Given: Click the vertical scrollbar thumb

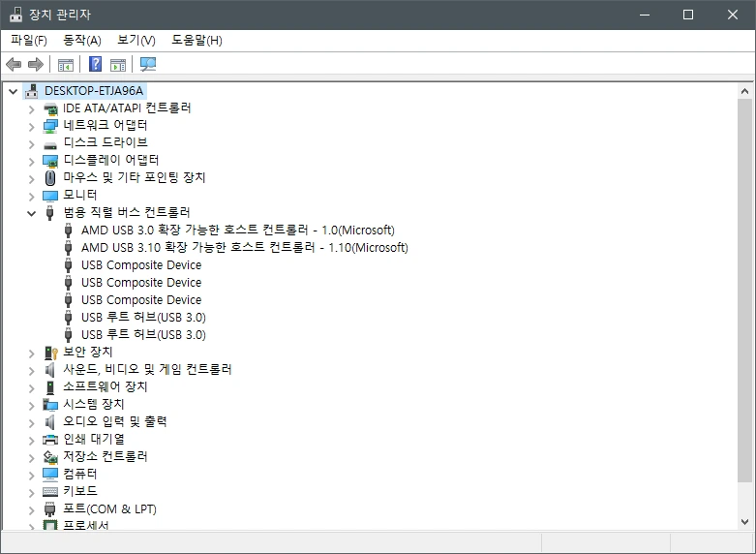Looking at the screenshot, I should (744, 290).
